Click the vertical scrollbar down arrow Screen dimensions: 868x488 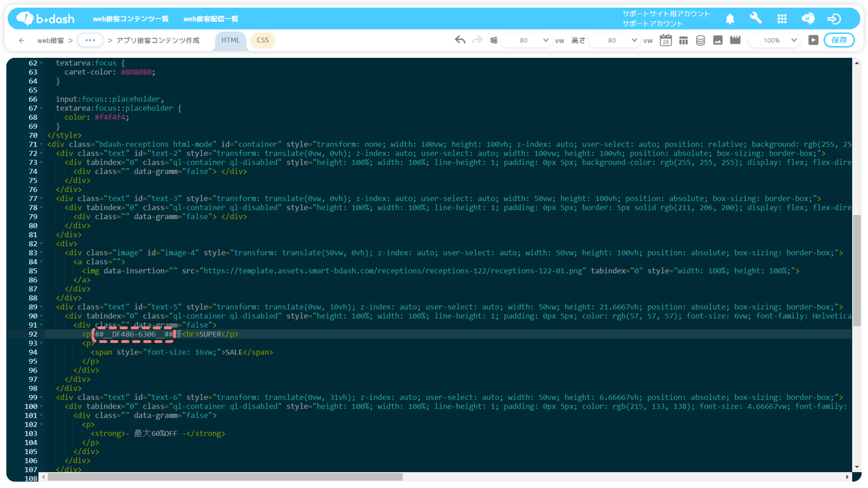click(857, 467)
